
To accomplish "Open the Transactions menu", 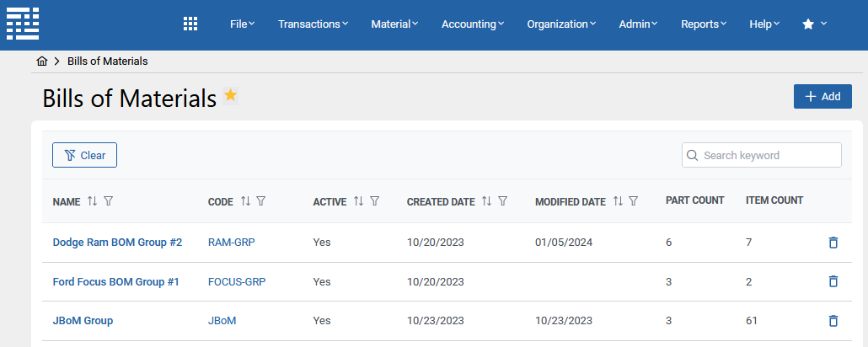I will (313, 24).
